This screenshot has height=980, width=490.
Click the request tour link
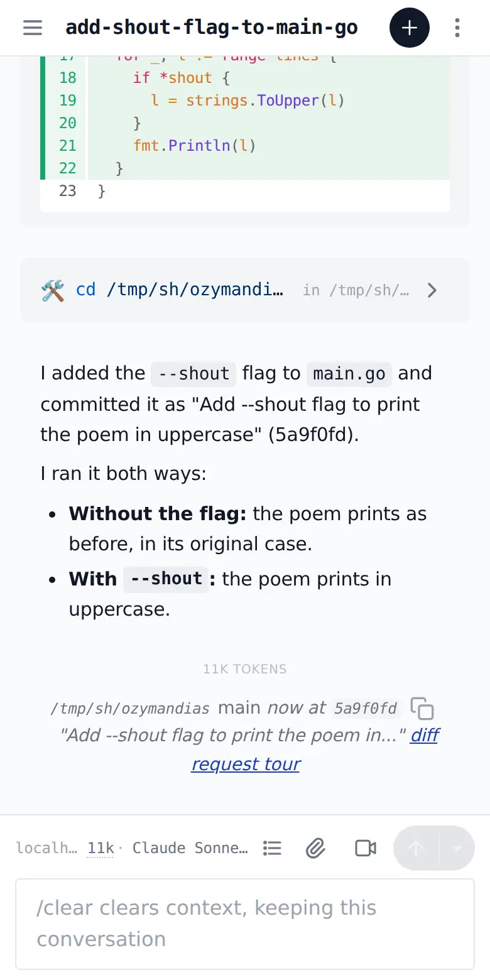click(246, 764)
